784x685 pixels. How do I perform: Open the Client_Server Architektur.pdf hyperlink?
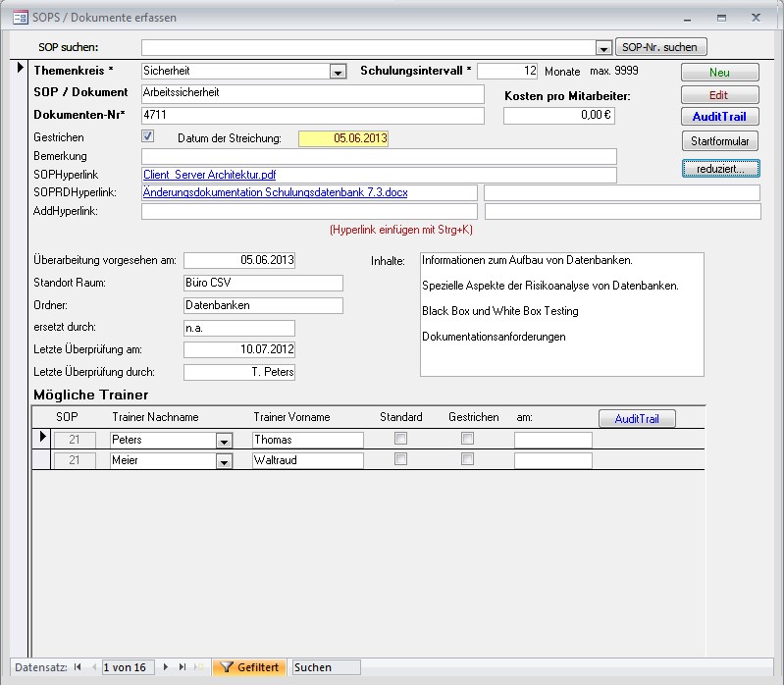click(210, 175)
